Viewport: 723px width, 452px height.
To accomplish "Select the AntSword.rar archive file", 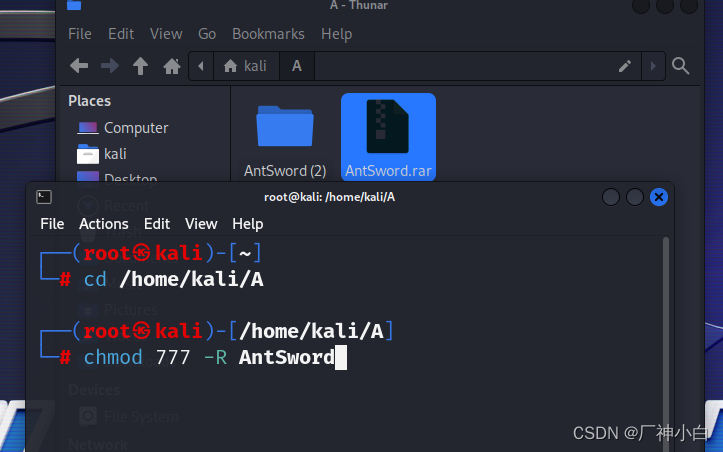I will click(x=388, y=137).
